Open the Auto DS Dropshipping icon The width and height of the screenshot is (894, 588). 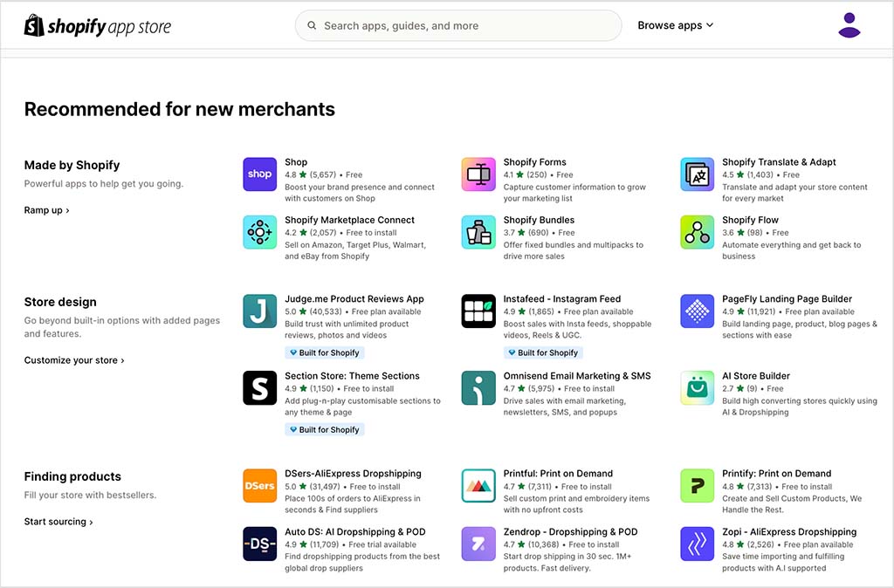260,544
